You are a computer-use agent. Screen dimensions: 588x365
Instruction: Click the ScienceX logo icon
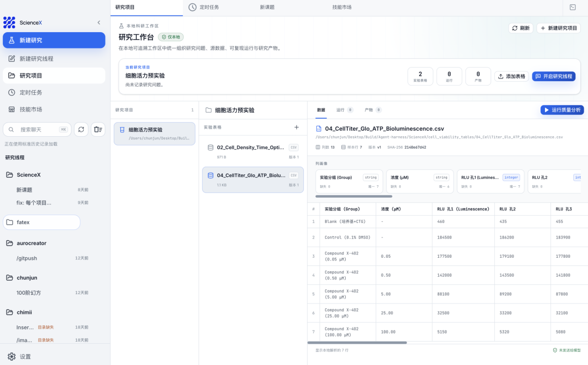click(x=9, y=22)
